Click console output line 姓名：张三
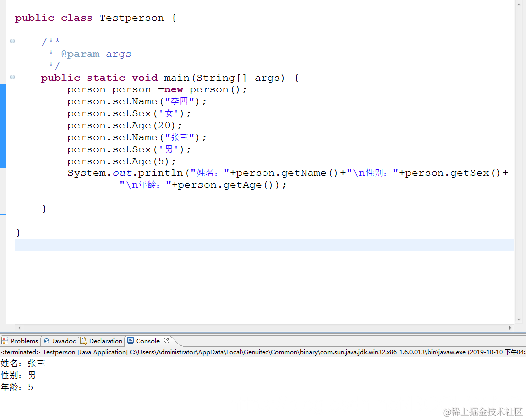 (23, 363)
